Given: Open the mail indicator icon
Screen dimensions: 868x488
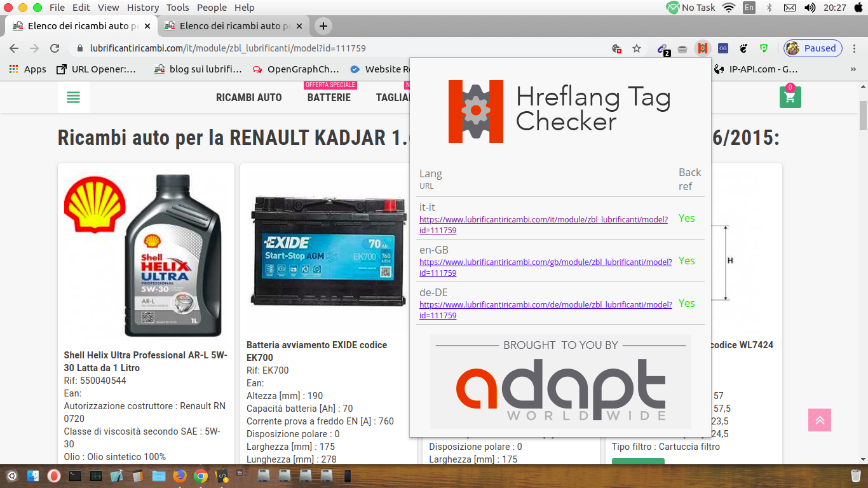Looking at the screenshot, I should point(790,8).
